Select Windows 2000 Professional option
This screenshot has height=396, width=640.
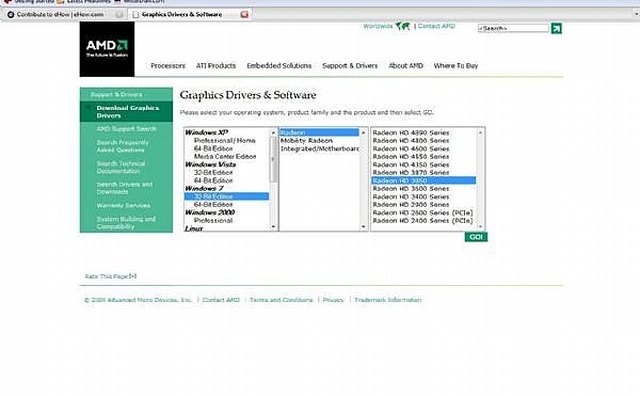click(x=213, y=220)
